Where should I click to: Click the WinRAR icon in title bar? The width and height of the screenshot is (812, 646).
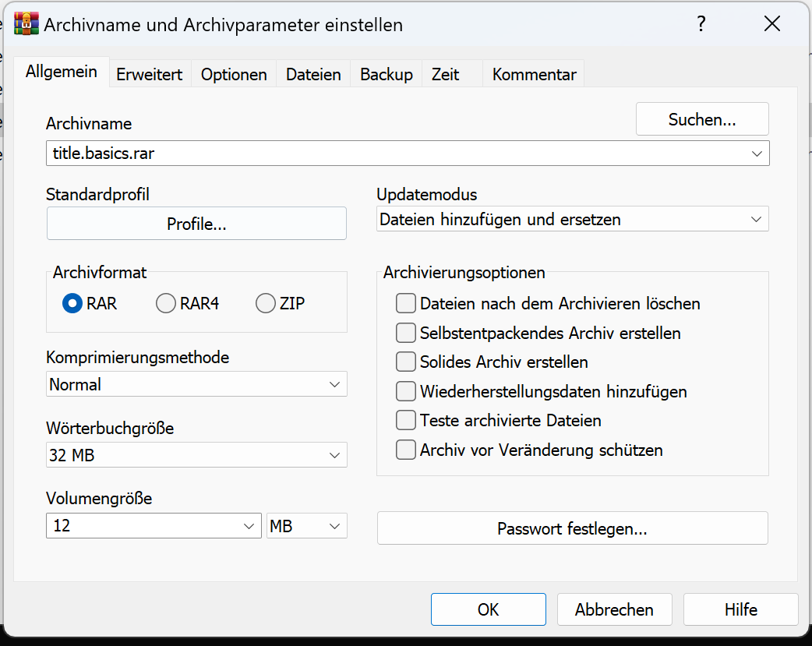[x=27, y=24]
